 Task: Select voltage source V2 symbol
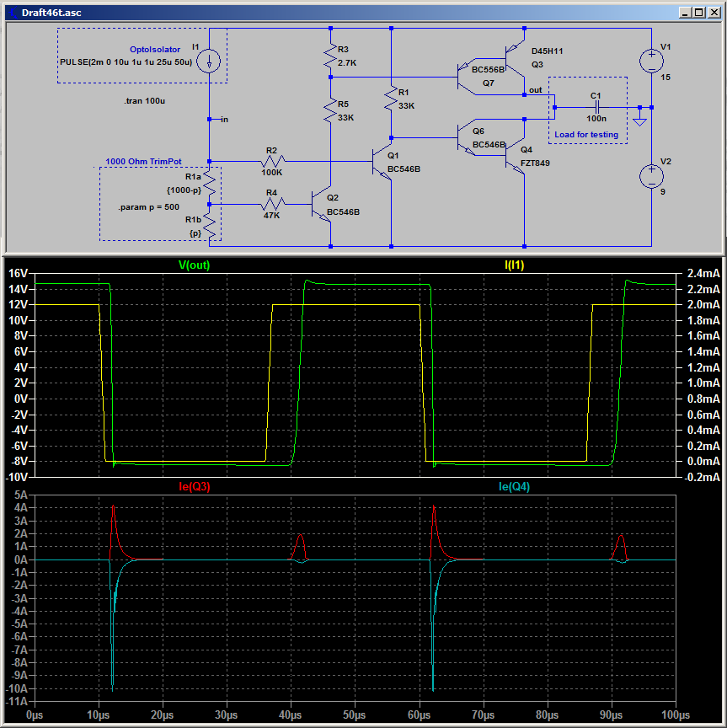tap(651, 176)
